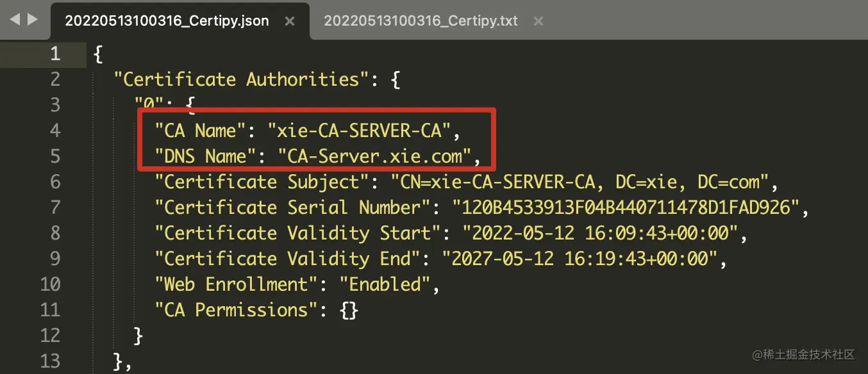Select line number 13 in the gutter
868x374 pixels.
50,361
